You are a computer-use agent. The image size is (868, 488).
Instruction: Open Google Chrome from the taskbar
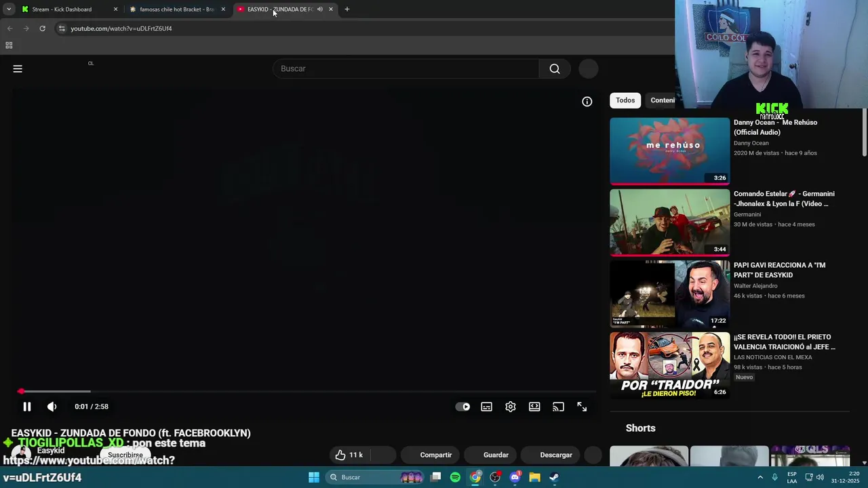tap(475, 477)
